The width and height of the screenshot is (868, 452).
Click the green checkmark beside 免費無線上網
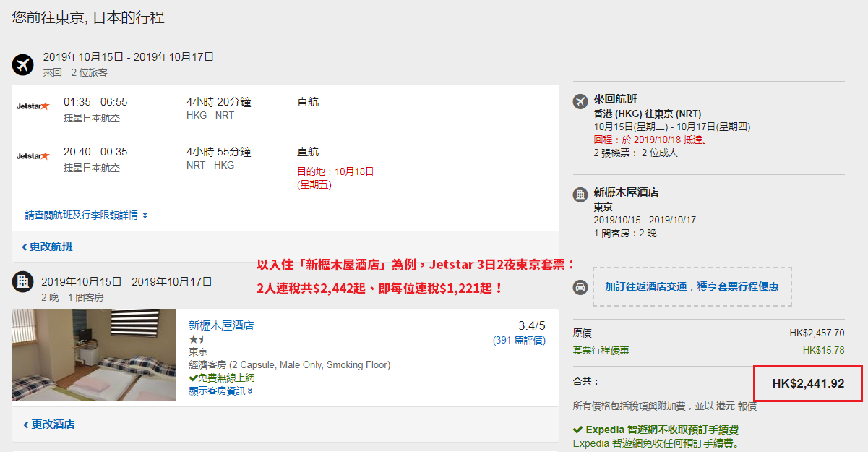click(x=193, y=378)
